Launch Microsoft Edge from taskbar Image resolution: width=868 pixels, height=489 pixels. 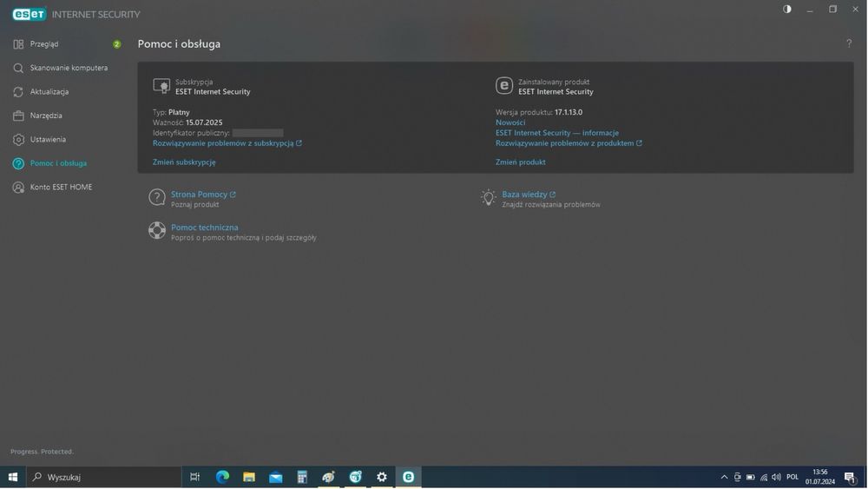[222, 477]
